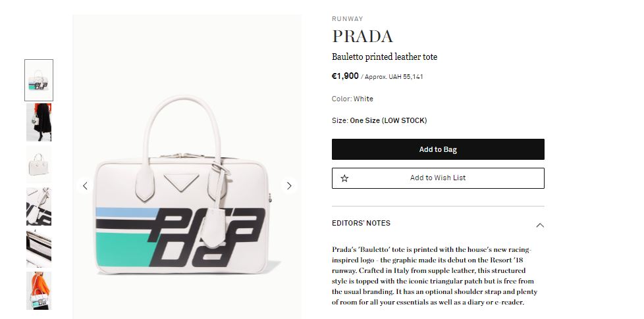This screenshot has width=644, height=319.
Task: Select the first front-view bag thumbnail
Action: click(x=39, y=80)
